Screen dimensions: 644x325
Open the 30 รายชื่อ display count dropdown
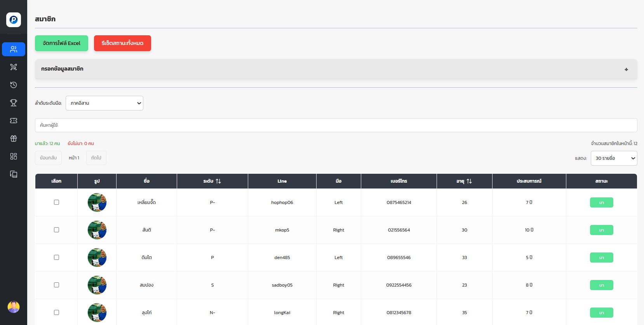613,158
